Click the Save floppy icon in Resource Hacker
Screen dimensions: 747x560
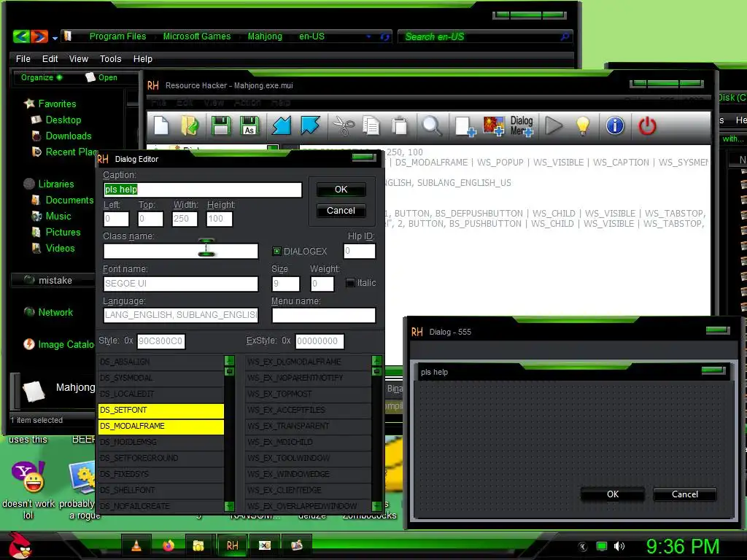[220, 125]
